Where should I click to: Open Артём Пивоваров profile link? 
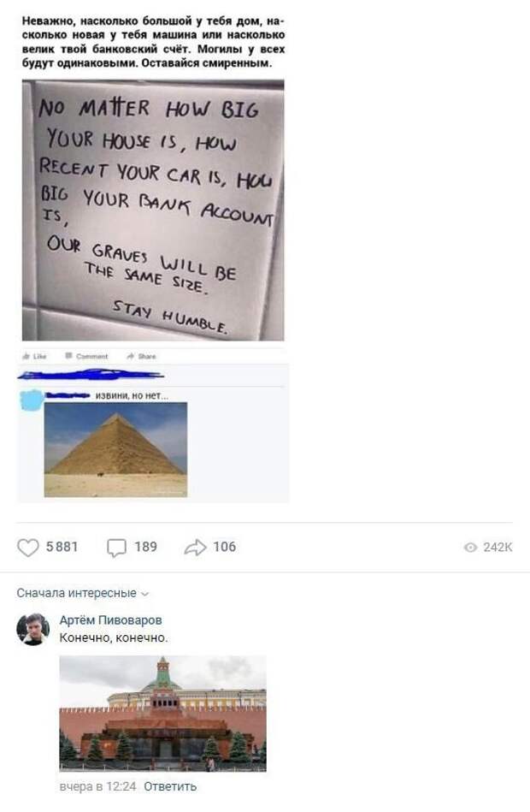[111, 619]
